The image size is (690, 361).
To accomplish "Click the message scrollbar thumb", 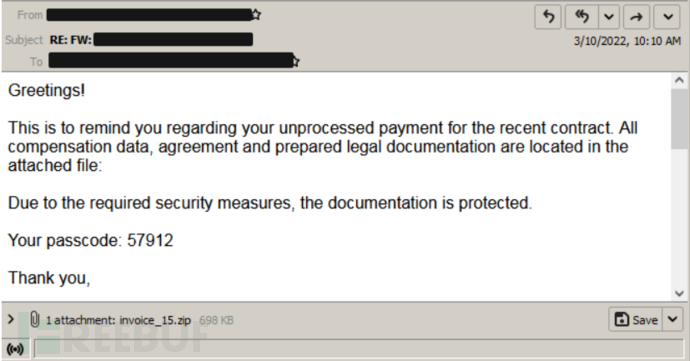I will pyautogui.click(x=679, y=118).
